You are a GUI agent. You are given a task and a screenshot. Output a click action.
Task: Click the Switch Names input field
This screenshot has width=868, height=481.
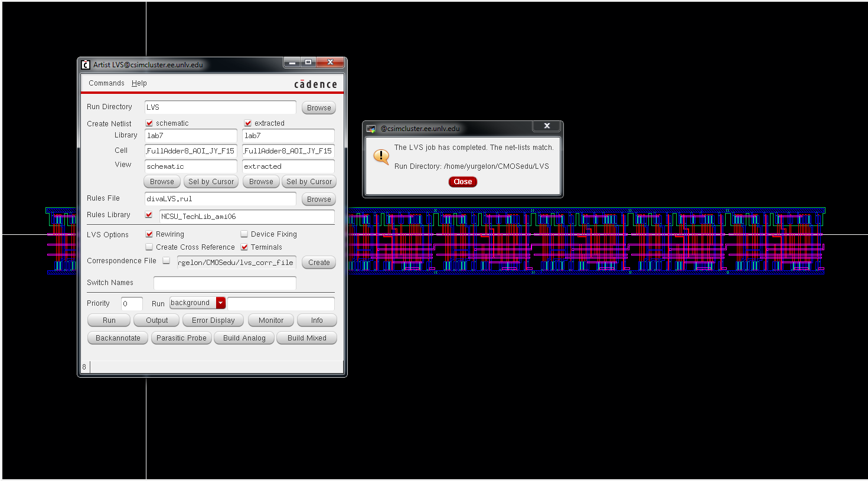[224, 283]
